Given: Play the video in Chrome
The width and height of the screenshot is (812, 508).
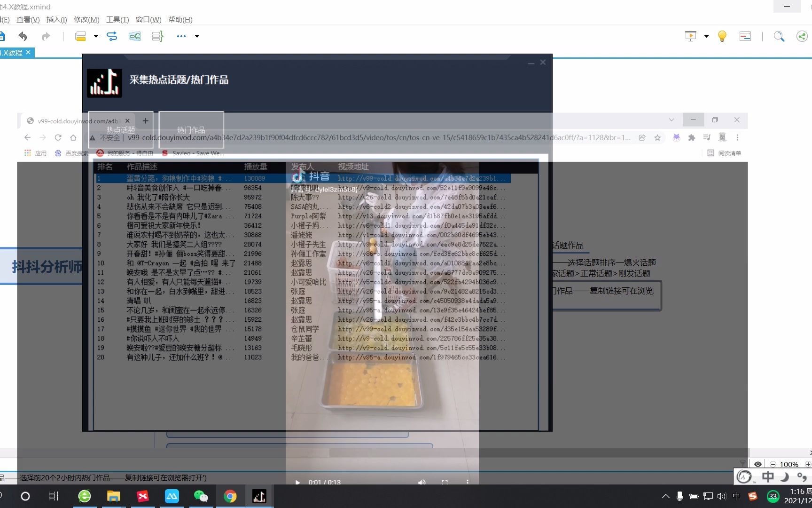Looking at the screenshot, I should [297, 482].
